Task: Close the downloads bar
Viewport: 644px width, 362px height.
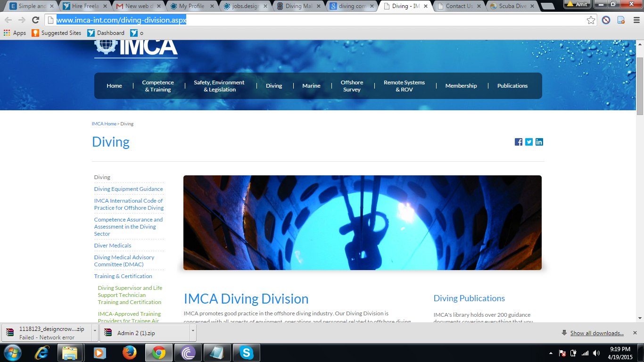Action: pos(635,333)
